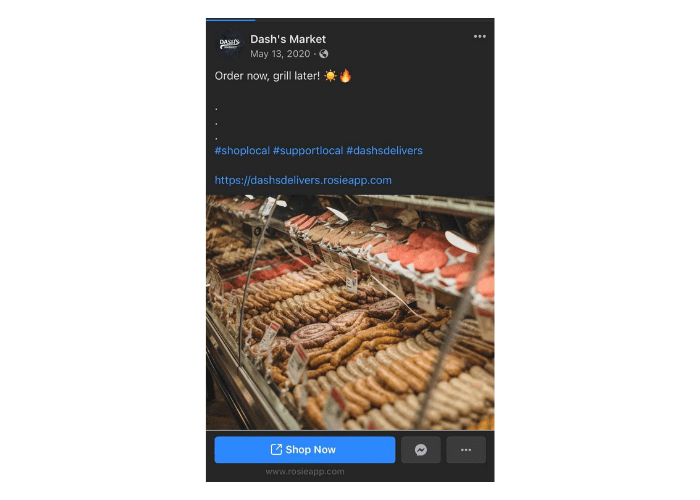
Task: Click the fire emoji in post text
Action: pyautogui.click(x=346, y=76)
